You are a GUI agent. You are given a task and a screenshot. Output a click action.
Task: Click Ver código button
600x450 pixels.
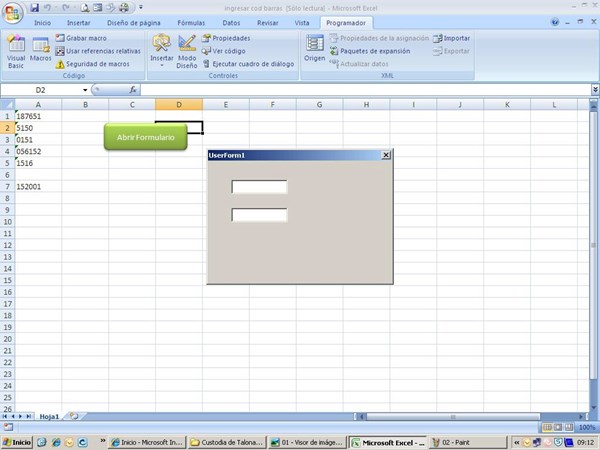pyautogui.click(x=228, y=50)
